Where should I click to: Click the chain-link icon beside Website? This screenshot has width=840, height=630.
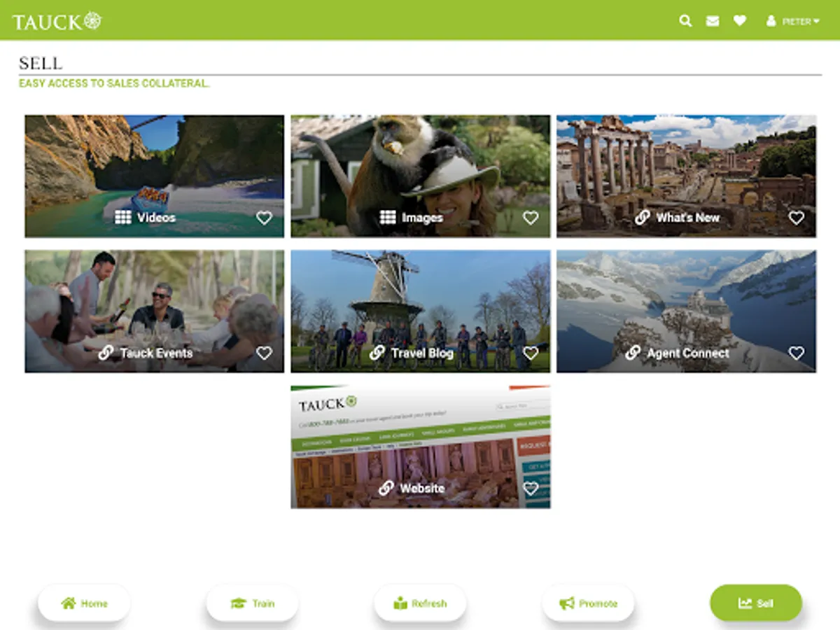[x=386, y=488]
